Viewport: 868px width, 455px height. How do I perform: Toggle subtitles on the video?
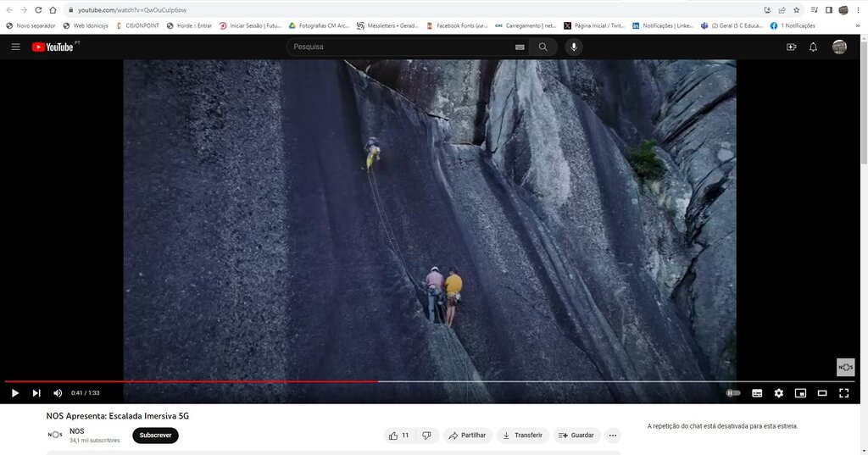tap(757, 393)
